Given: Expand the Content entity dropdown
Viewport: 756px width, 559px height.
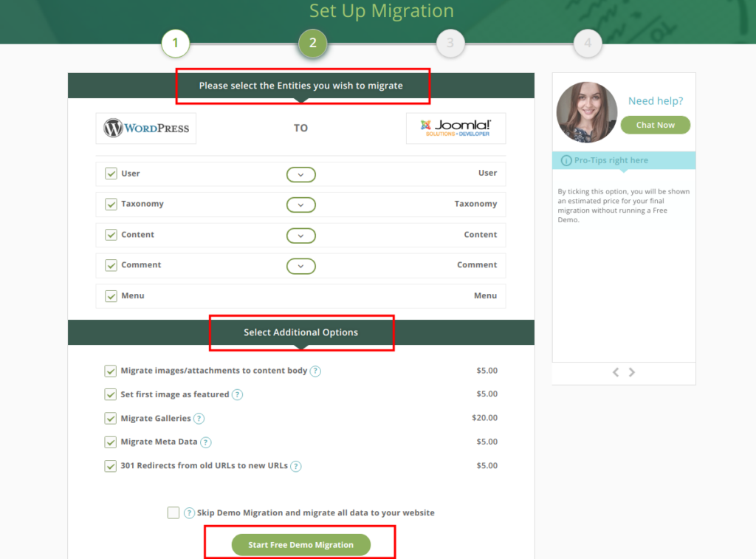Looking at the screenshot, I should point(301,236).
